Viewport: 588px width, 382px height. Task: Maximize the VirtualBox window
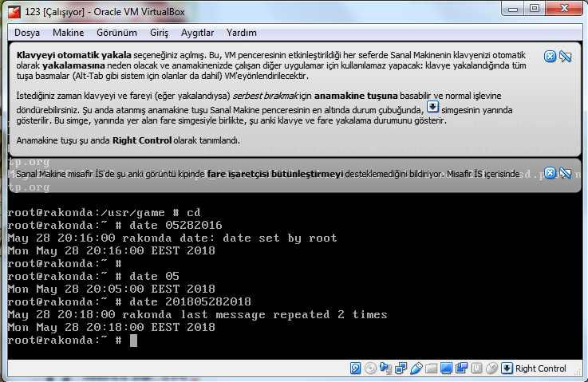pyautogui.click(x=535, y=8)
